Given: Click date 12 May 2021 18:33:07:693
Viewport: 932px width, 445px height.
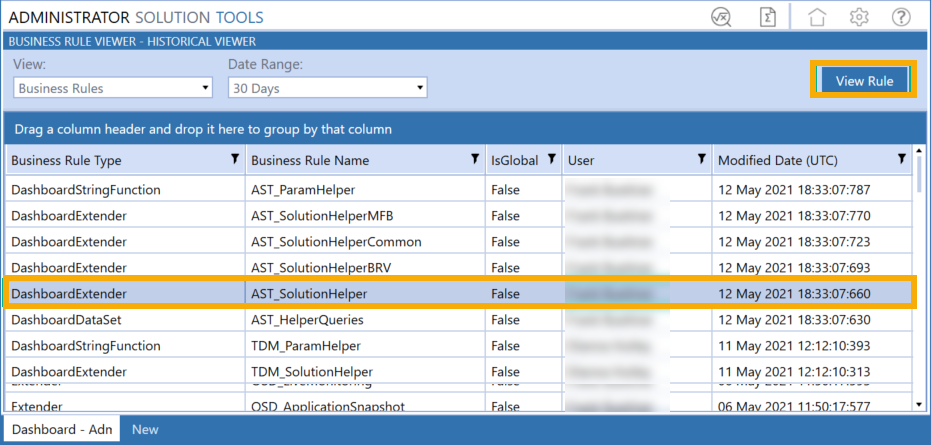Looking at the screenshot, I should (x=794, y=268).
